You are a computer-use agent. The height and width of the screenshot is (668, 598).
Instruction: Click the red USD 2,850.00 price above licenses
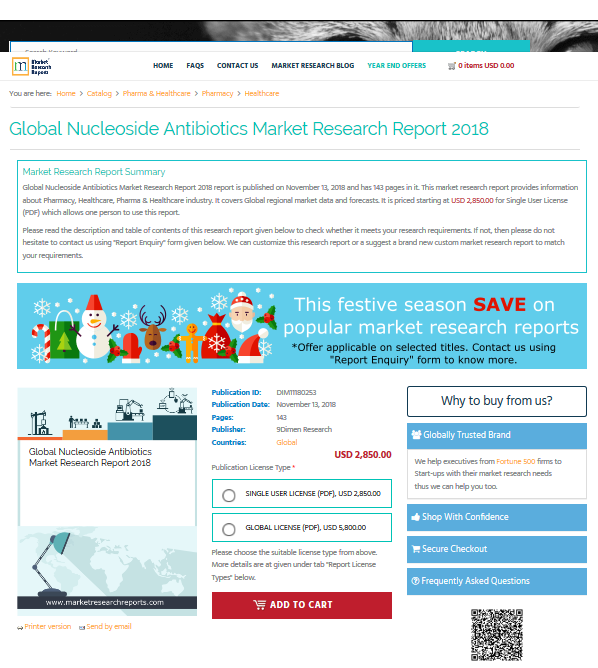[362, 455]
